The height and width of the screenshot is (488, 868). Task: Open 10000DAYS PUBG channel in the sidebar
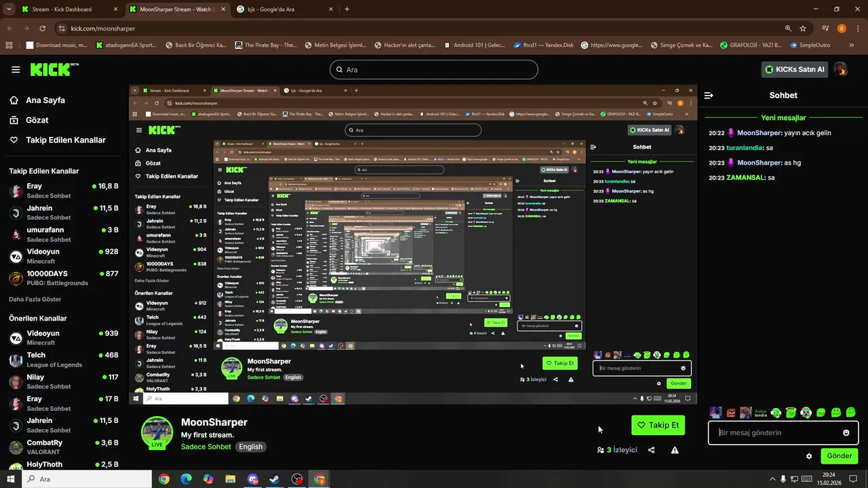point(64,278)
